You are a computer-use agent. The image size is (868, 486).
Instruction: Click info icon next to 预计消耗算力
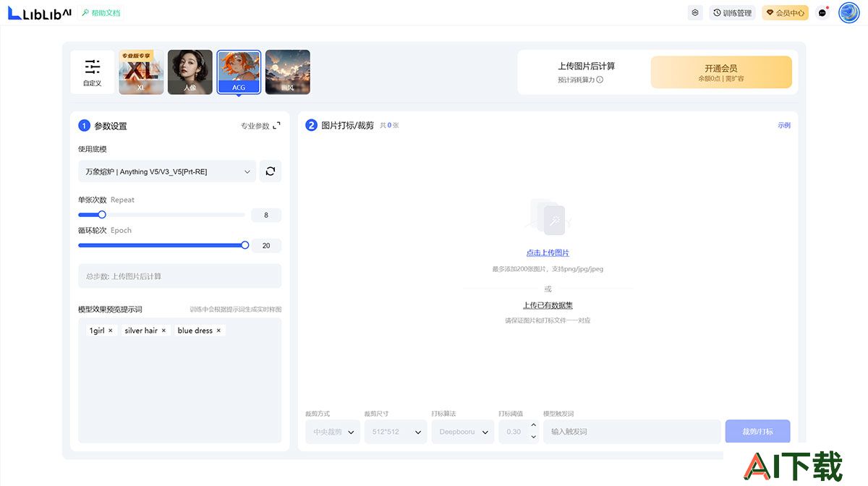click(600, 80)
